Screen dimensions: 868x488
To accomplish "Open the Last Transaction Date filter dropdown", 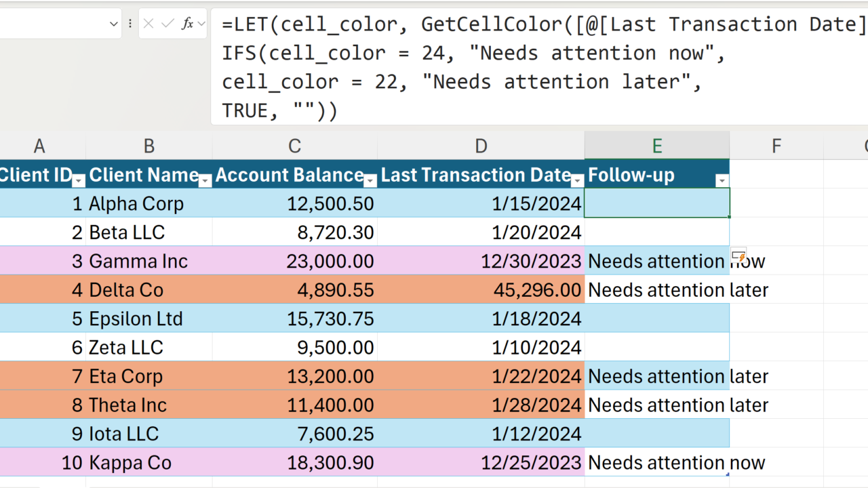I will 577,181.
